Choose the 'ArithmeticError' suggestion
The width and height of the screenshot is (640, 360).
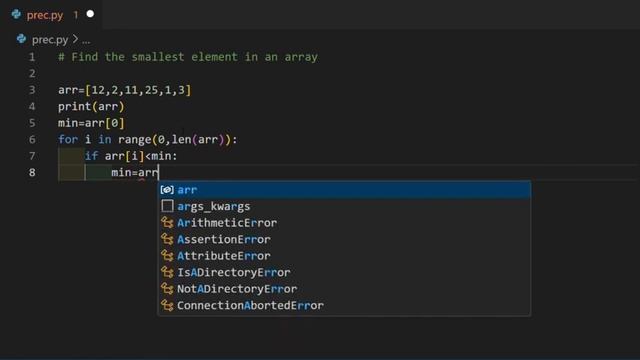click(344, 223)
